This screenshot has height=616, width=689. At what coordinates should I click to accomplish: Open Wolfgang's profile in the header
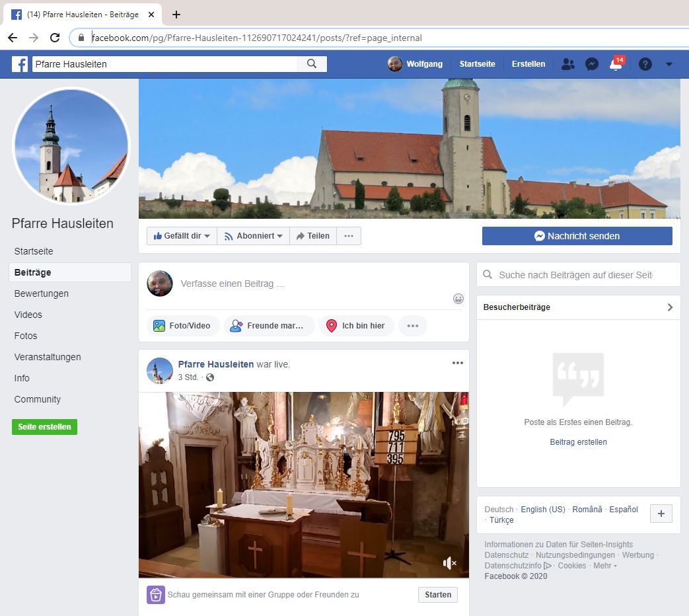(415, 64)
